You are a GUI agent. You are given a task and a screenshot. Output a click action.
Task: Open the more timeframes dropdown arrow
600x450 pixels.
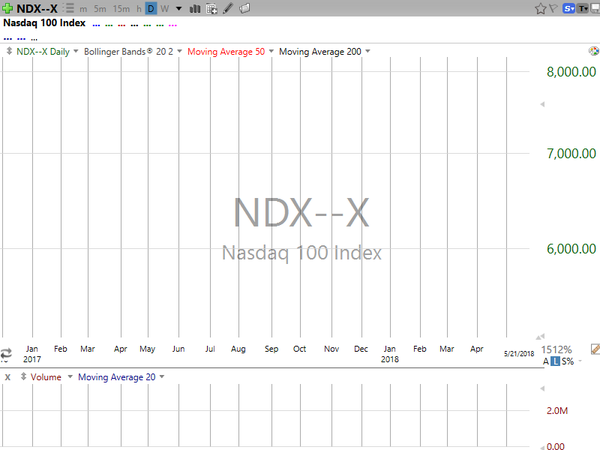[x=179, y=8]
